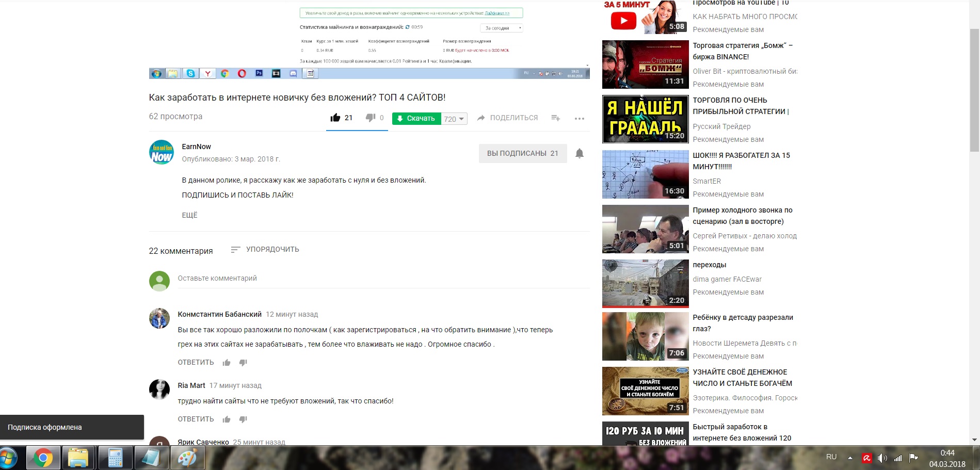
Task: Click the RU language indicator in tray
Action: click(831, 457)
